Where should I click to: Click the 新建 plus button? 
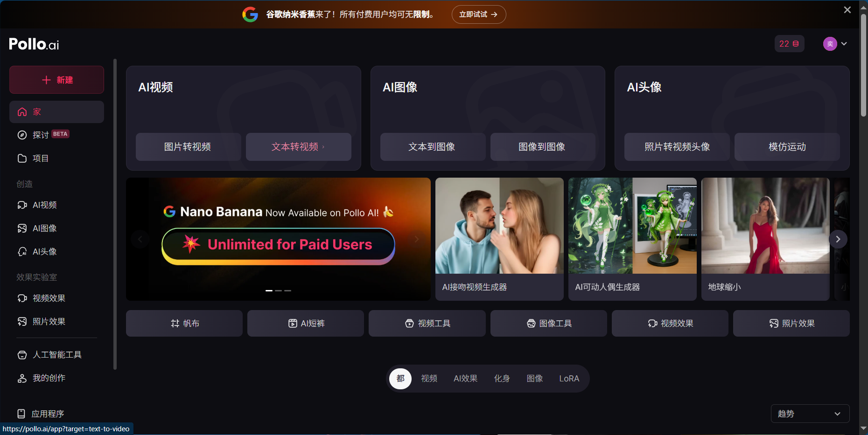tap(57, 80)
